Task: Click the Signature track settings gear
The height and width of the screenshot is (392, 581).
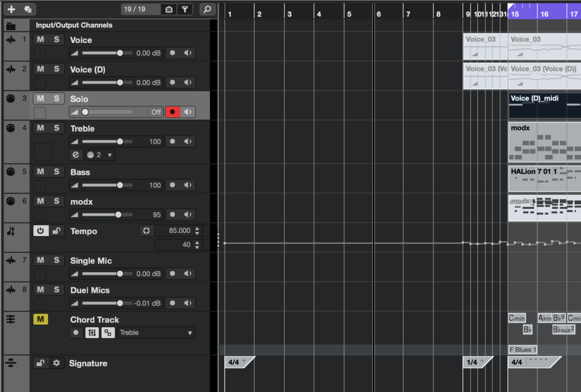Action: point(56,363)
